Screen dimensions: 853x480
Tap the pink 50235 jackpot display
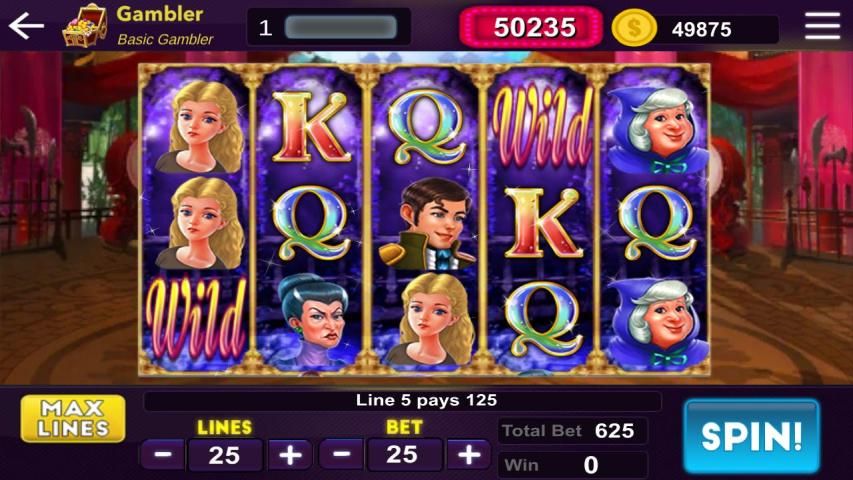531,27
